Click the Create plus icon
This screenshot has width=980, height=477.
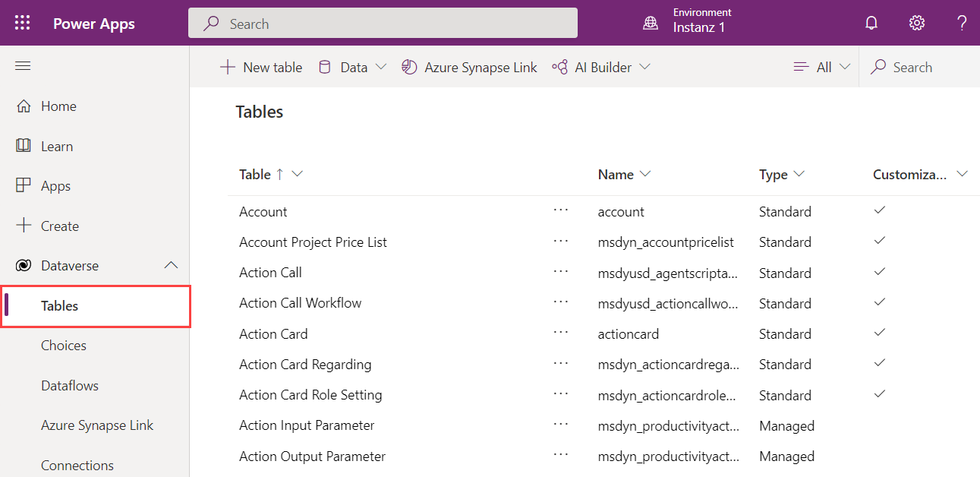24,226
